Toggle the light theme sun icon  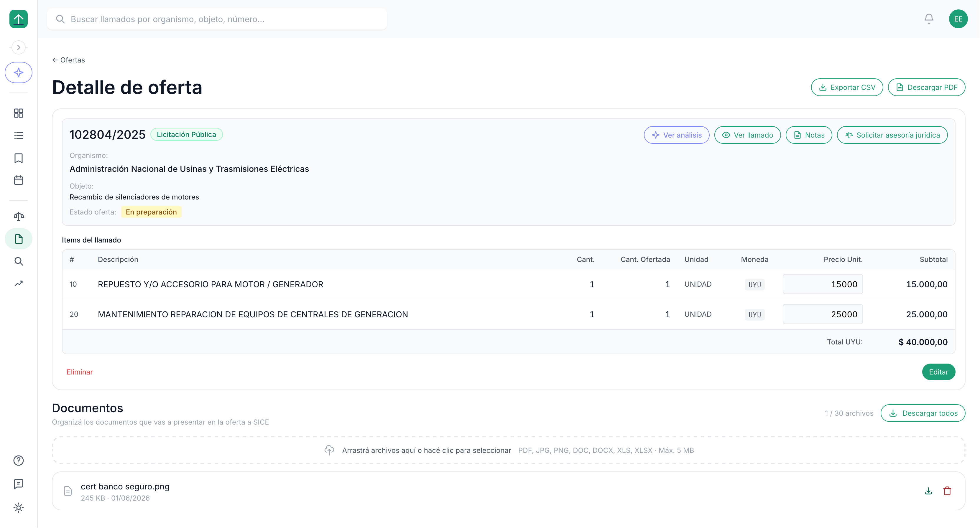click(x=18, y=507)
